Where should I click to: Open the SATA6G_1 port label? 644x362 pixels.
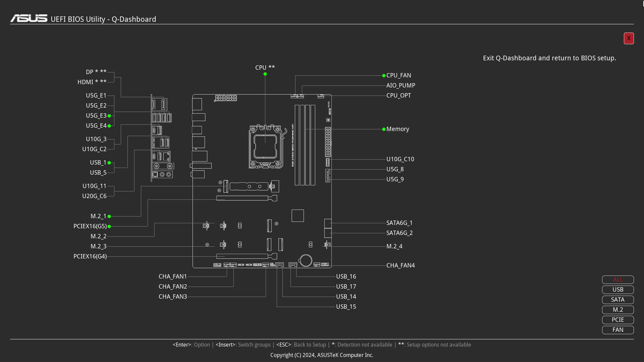click(399, 223)
